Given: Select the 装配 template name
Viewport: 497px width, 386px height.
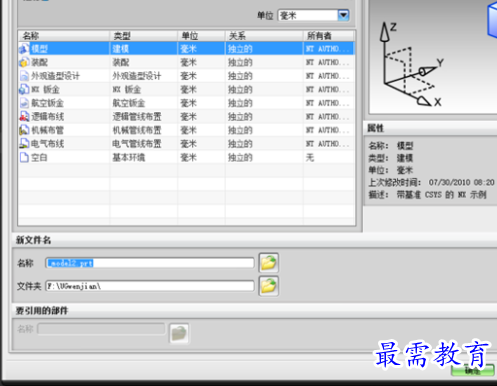Looking at the screenshot, I should (40, 62).
